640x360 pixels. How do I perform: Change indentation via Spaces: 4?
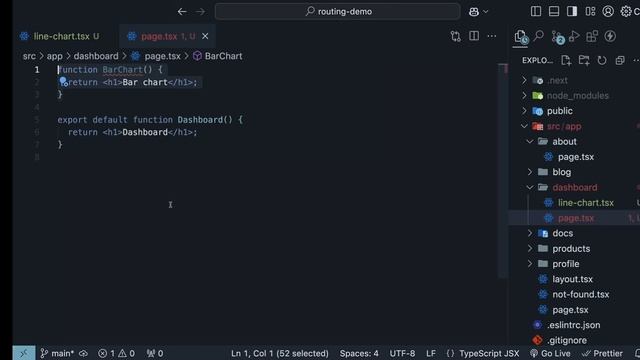[359, 353]
